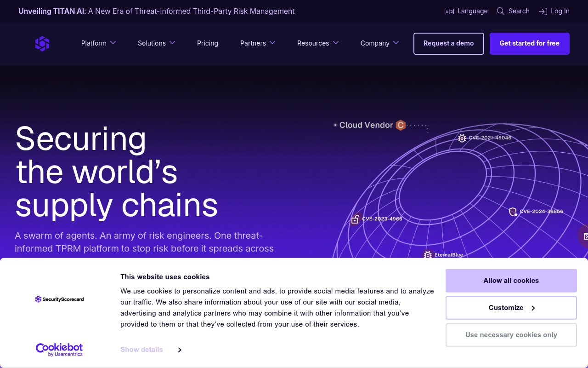This screenshot has width=588, height=368.
Task: Click the CVE-2021-45046 bug icon
Action: click(x=462, y=138)
